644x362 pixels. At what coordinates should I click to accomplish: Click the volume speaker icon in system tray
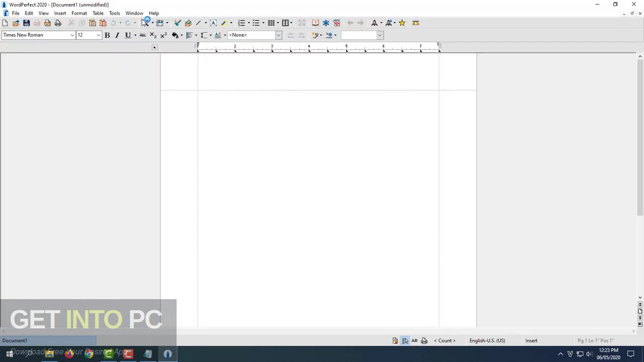(589, 354)
